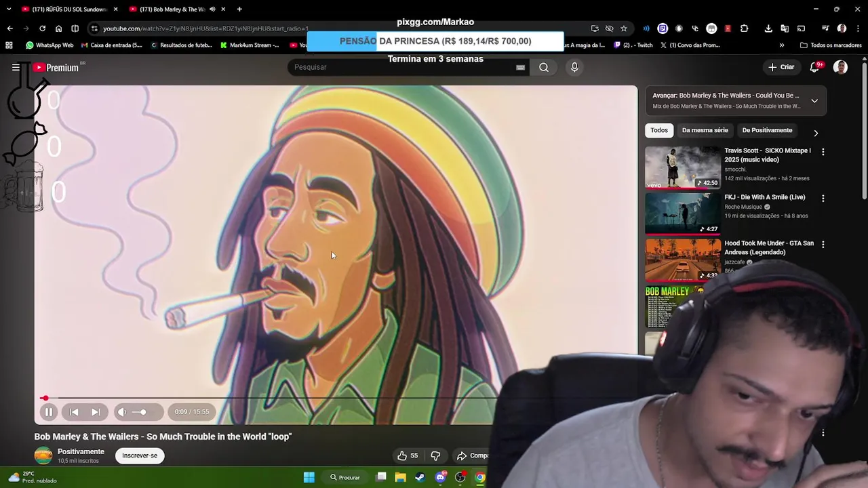This screenshot has width=868, height=488.
Task: Collapse the Avançar playlist mix panel
Action: pyautogui.click(x=814, y=101)
